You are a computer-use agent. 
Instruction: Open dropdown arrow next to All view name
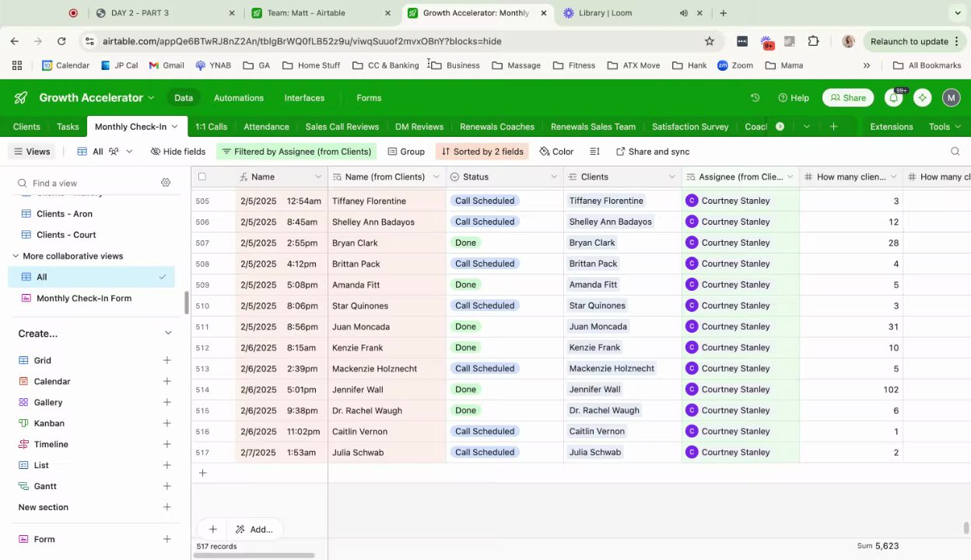click(129, 152)
